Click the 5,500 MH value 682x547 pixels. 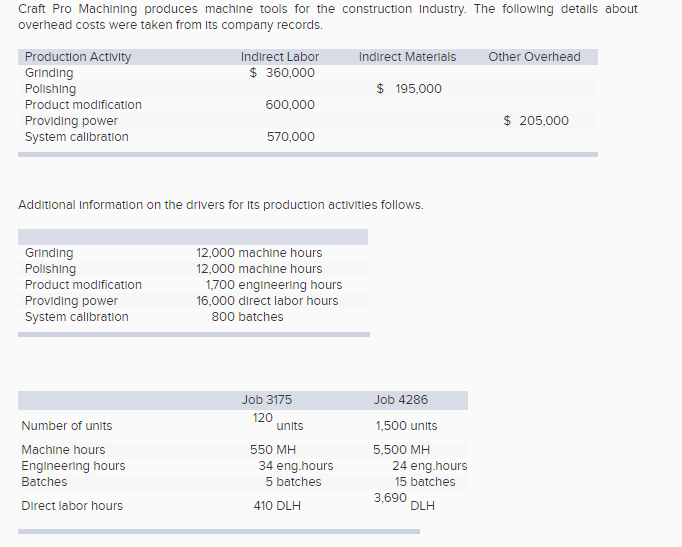[402, 450]
